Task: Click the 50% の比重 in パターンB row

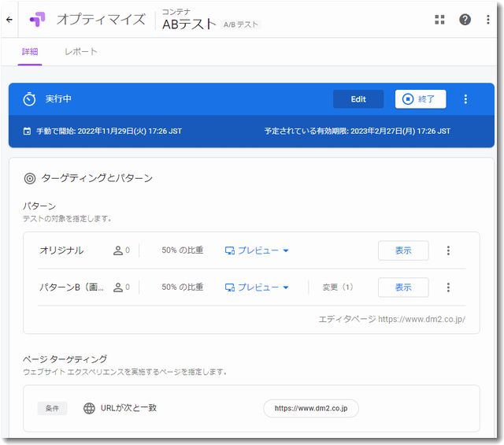Action: [182, 287]
